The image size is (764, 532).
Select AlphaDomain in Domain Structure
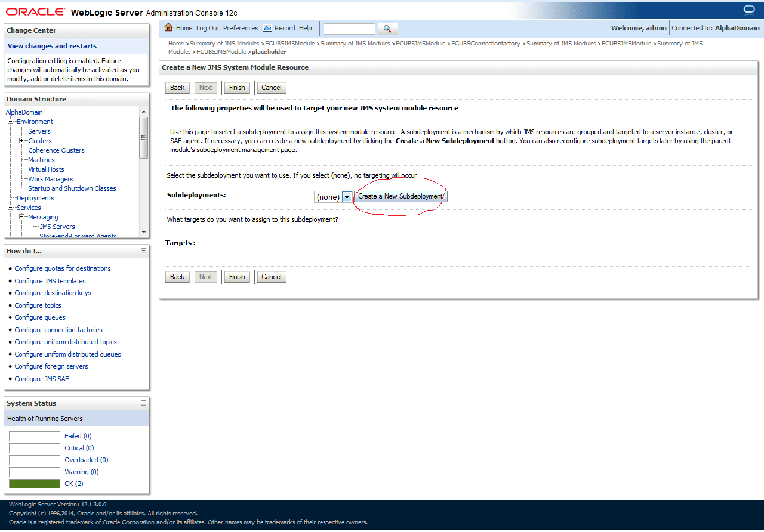[24, 112]
